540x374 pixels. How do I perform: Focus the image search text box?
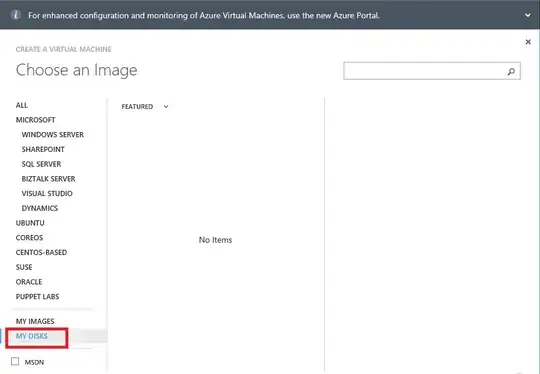pos(432,71)
